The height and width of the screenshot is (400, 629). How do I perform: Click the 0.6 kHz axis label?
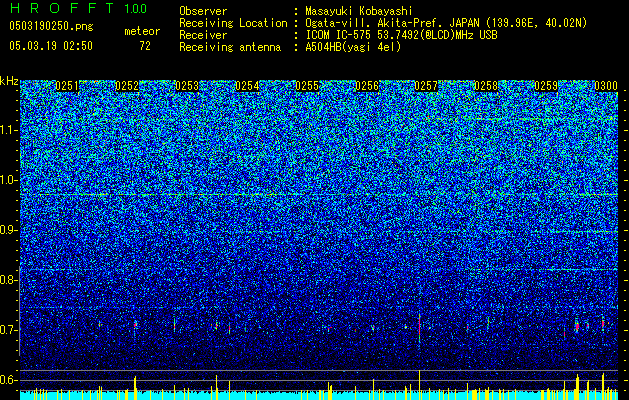8,380
